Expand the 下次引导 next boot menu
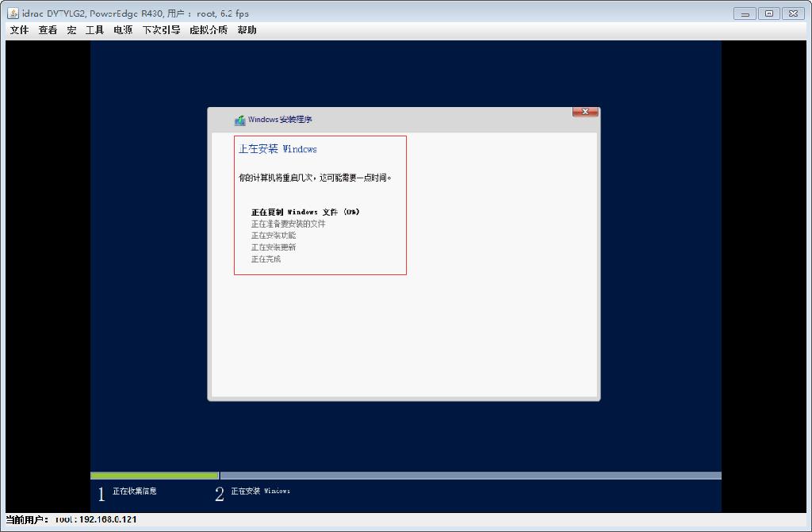This screenshot has height=532, width=812. pyautogui.click(x=161, y=29)
